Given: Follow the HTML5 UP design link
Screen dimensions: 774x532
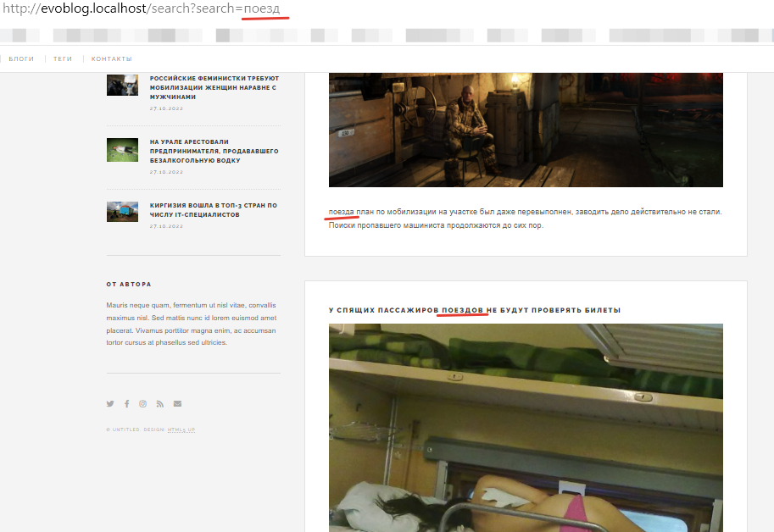Looking at the screenshot, I should coord(181,429).
